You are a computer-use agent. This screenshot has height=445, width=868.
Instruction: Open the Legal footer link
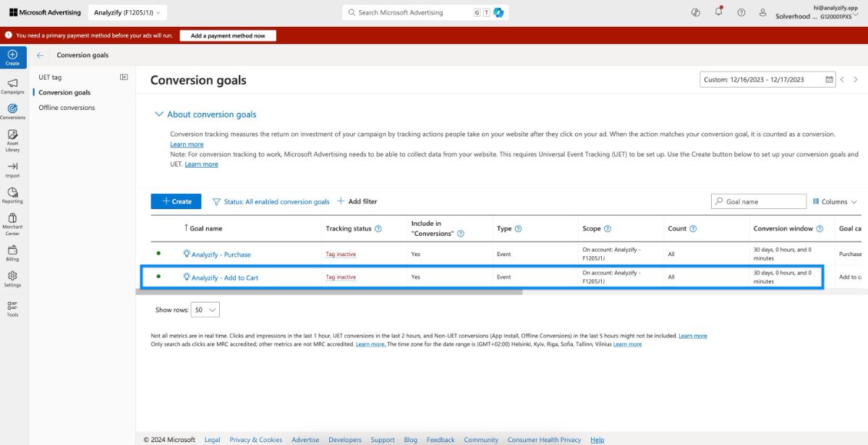click(212, 440)
